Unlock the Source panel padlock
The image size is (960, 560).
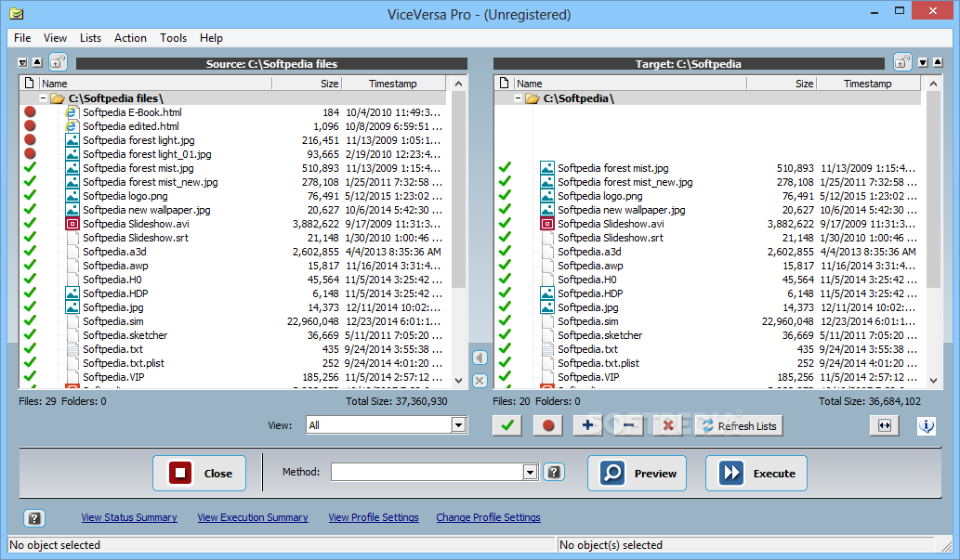[58, 61]
